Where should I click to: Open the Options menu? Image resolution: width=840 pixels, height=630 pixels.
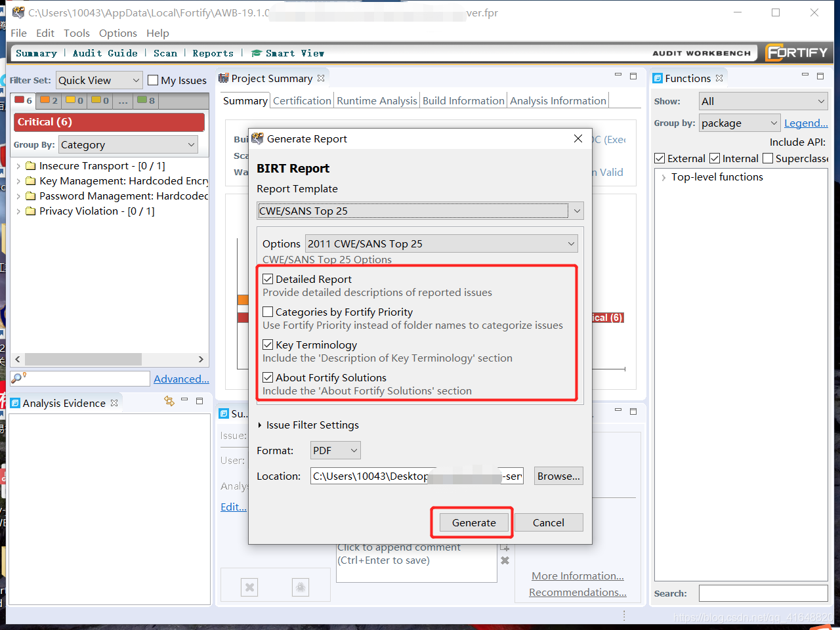click(x=118, y=33)
